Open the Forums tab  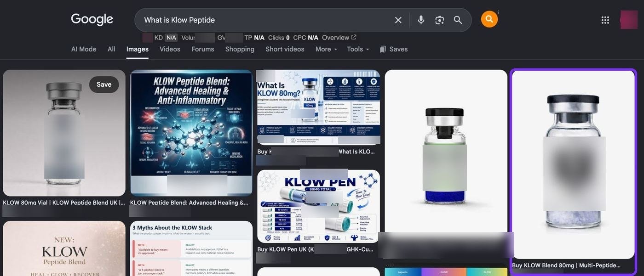pyautogui.click(x=203, y=49)
